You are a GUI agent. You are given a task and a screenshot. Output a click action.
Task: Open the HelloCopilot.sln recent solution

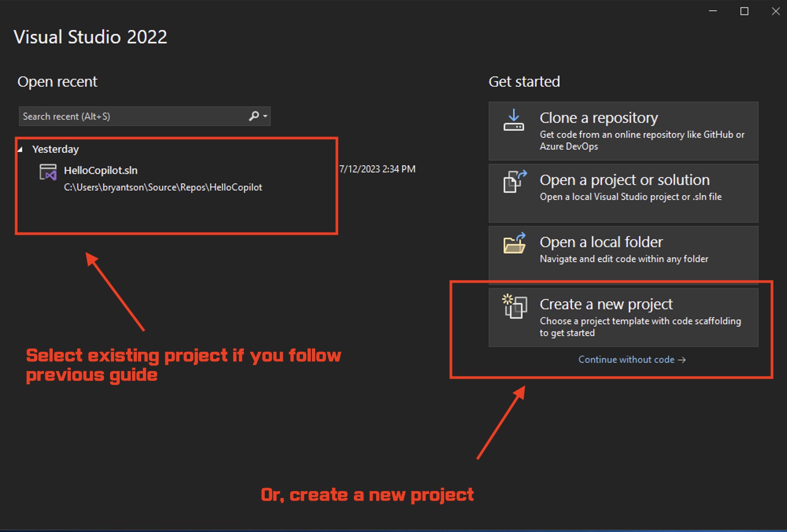click(101, 170)
